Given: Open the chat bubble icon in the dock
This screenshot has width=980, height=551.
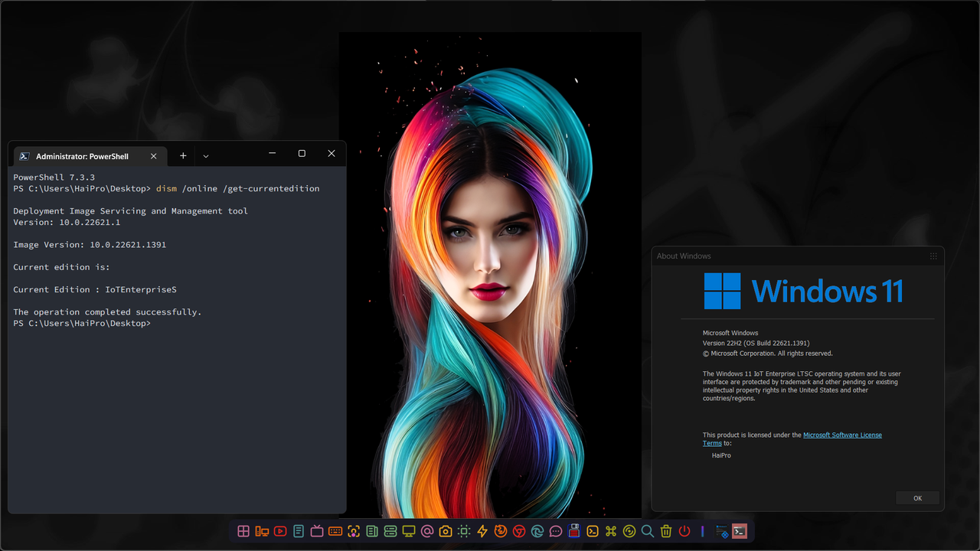Looking at the screenshot, I should click(555, 530).
